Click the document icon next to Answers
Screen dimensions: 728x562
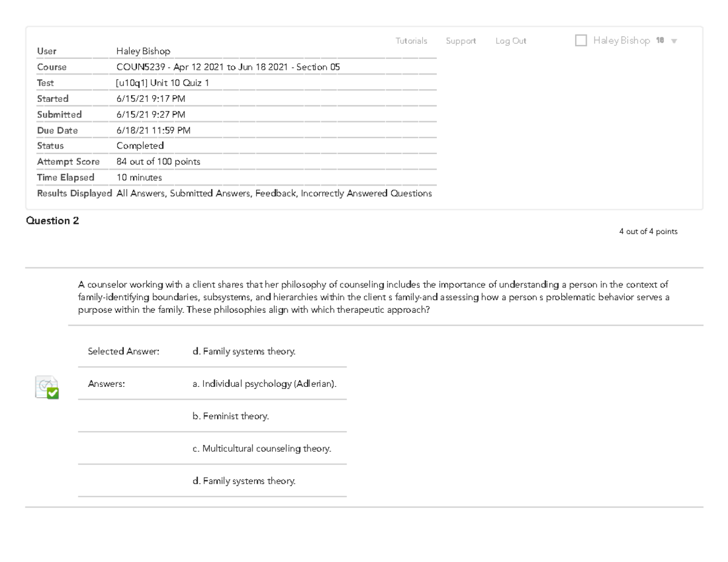coord(45,388)
